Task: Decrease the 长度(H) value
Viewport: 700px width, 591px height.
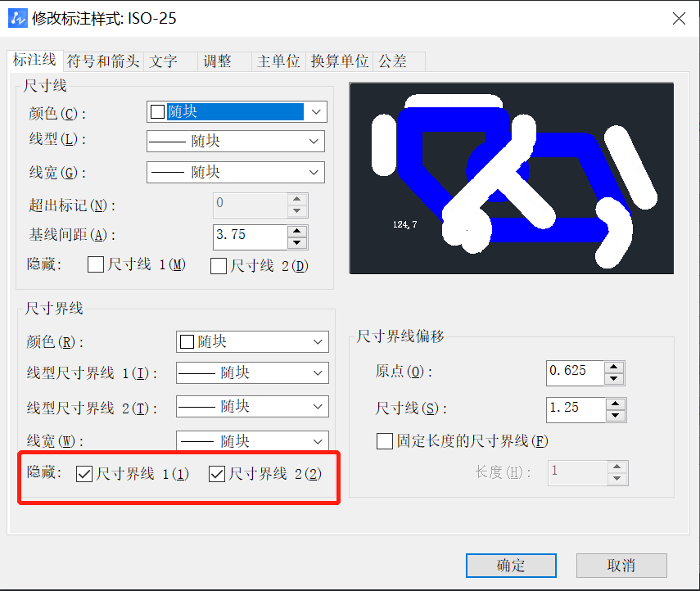Action: (617, 479)
